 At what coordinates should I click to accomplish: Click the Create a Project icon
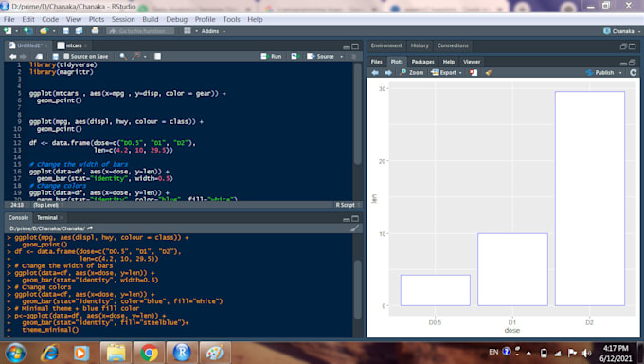click(x=27, y=31)
